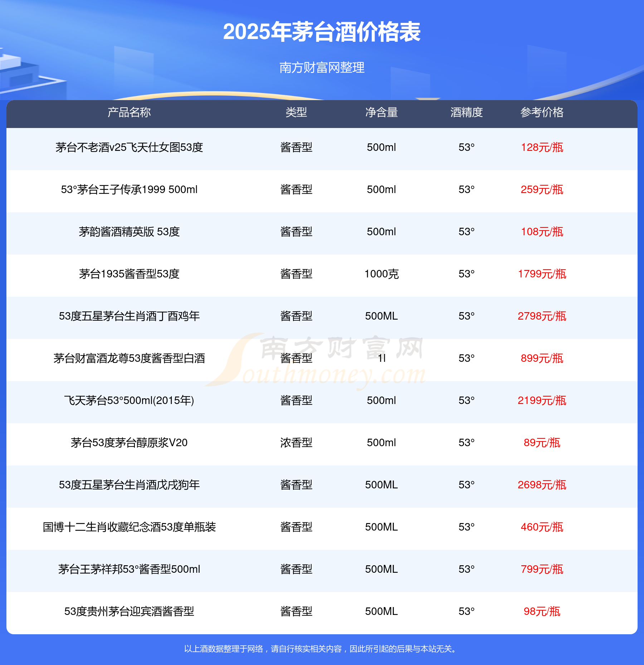Screen dimensions: 644x665
Task: Click the price "2698元/瓶"
Action: (542, 485)
